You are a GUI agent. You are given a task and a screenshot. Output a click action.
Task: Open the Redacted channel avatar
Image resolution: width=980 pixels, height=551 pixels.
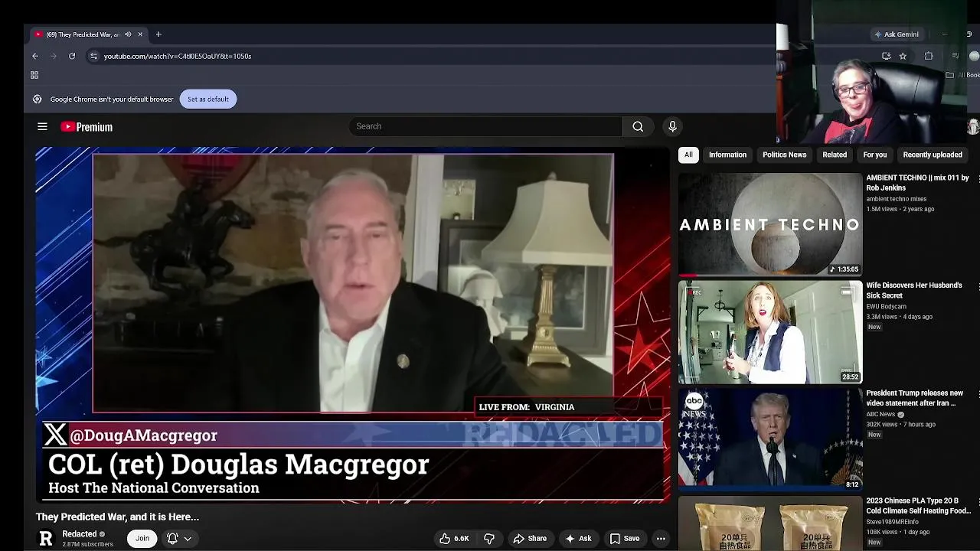[x=46, y=539]
